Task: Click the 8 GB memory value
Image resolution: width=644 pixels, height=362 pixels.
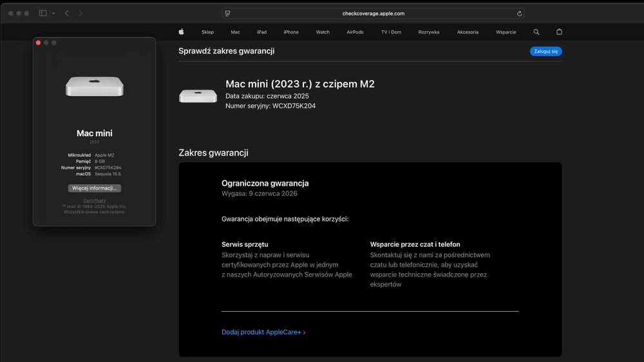Action: point(100,162)
